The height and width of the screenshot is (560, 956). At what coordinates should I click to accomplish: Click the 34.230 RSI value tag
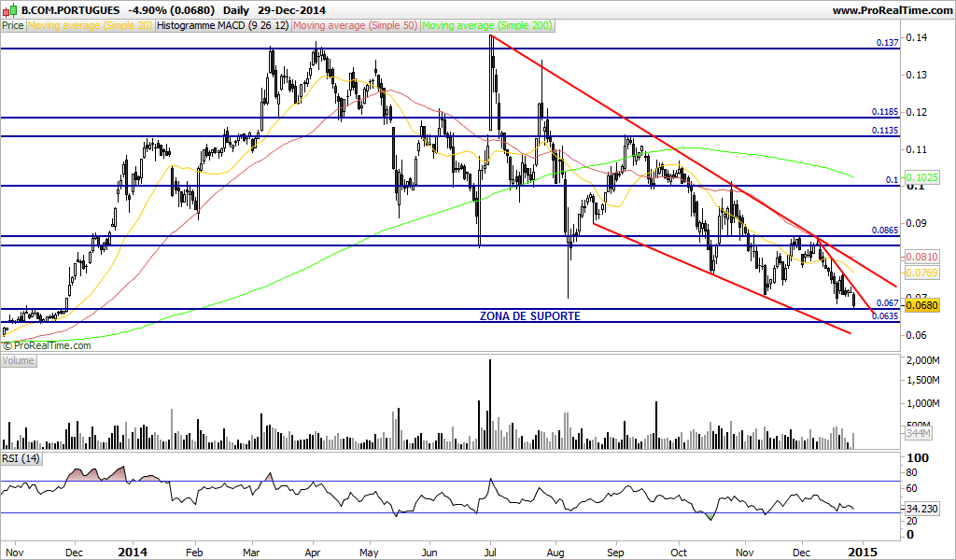(x=921, y=509)
